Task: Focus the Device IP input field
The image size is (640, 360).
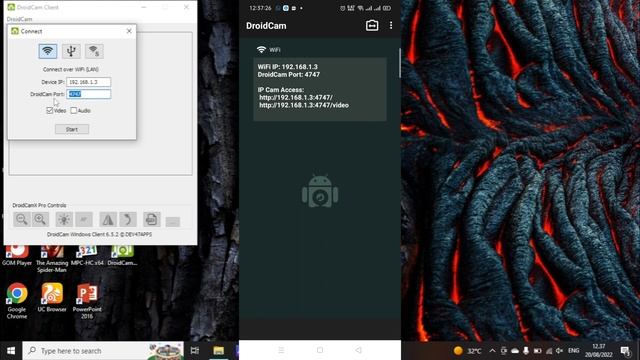Action: (x=89, y=82)
